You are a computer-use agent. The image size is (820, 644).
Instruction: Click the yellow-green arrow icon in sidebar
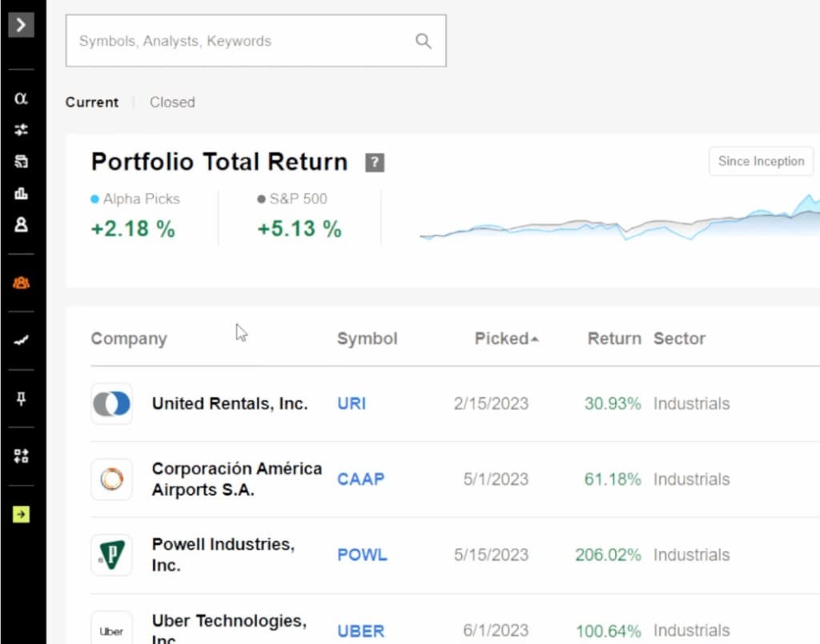[21, 514]
